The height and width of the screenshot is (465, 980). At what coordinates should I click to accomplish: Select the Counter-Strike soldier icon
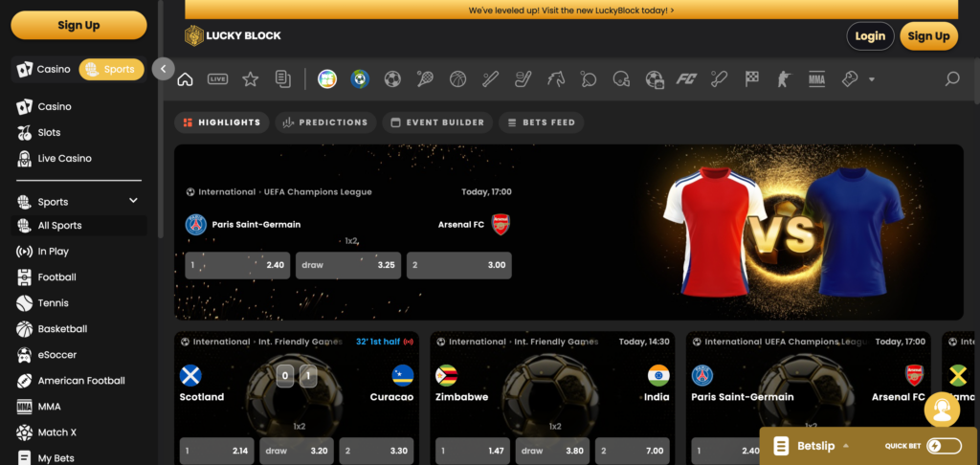(785, 79)
